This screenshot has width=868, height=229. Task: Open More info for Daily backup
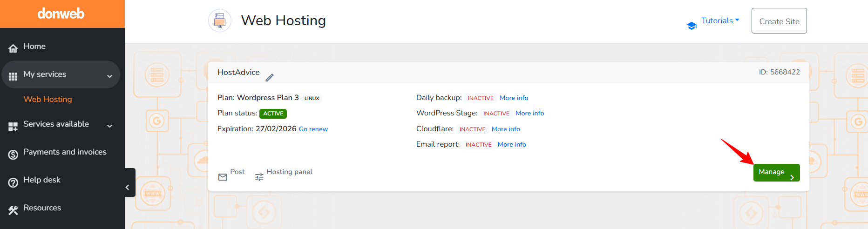514,98
